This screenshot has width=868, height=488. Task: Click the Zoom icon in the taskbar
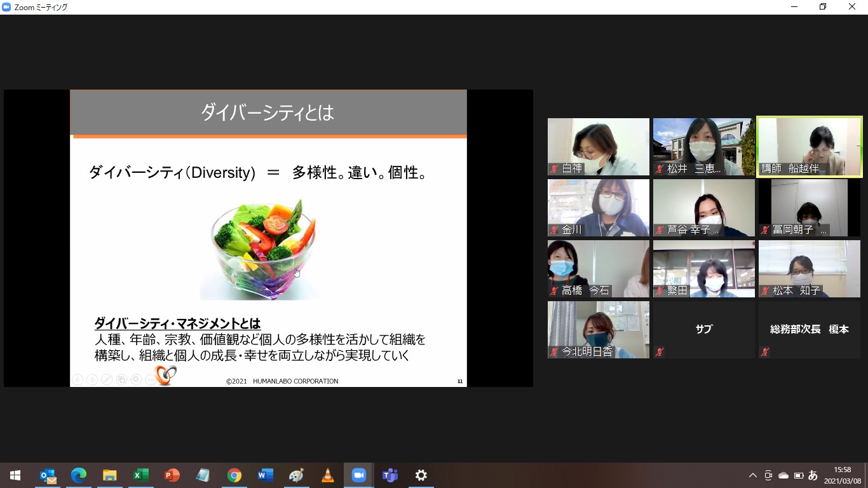pos(358,475)
